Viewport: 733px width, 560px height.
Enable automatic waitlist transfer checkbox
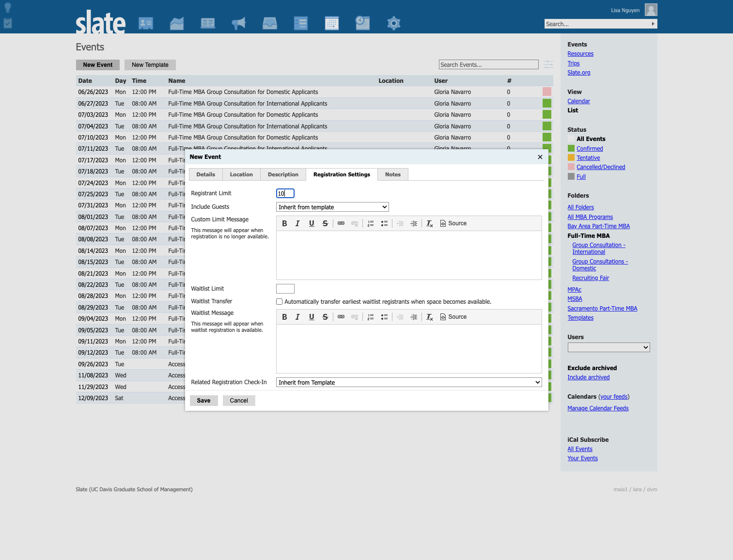coord(280,302)
